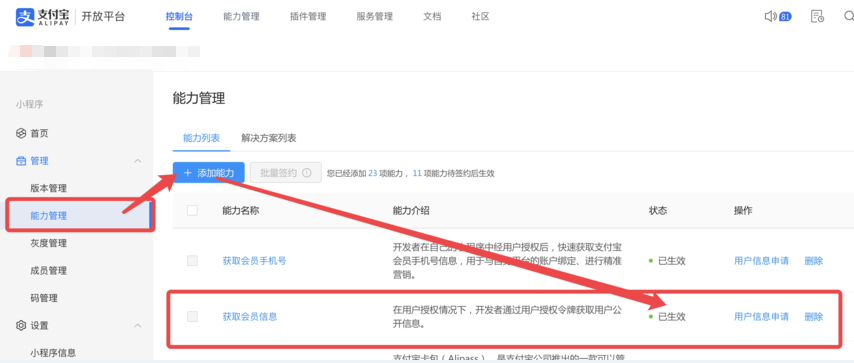Click the 添加能力 button
Image resolution: width=854 pixels, height=363 pixels.
pyautogui.click(x=209, y=173)
